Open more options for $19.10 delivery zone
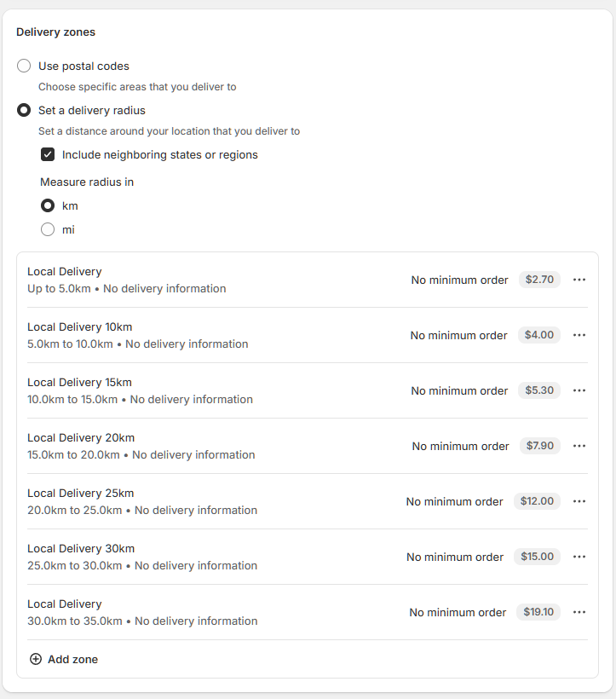The width and height of the screenshot is (616, 699). pyautogui.click(x=579, y=612)
